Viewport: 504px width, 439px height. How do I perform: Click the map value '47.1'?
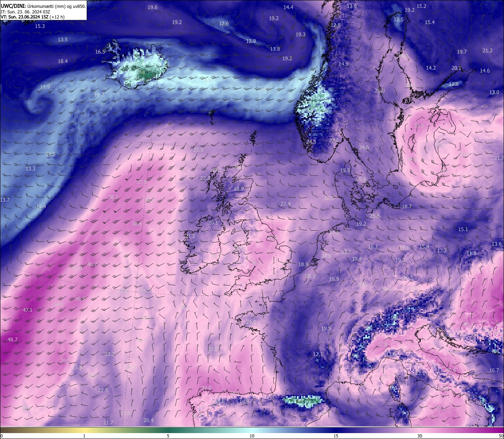coord(28,310)
